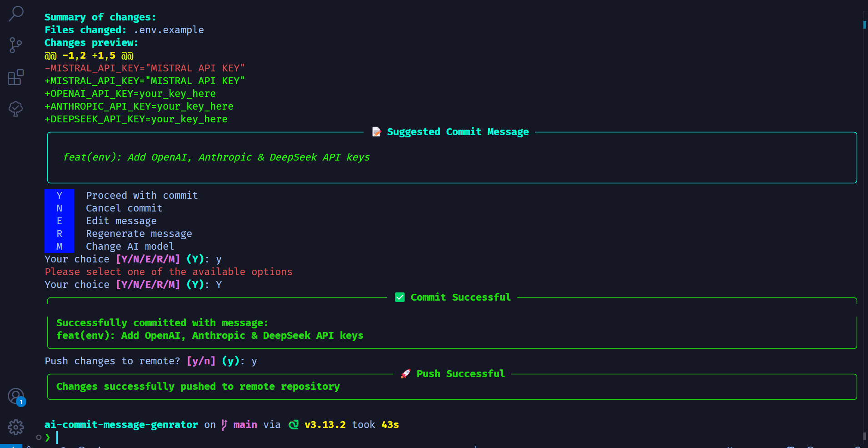Screen dimensions: 868x448
Task: Select the suggested commit message text
Action: pyautogui.click(x=216, y=157)
